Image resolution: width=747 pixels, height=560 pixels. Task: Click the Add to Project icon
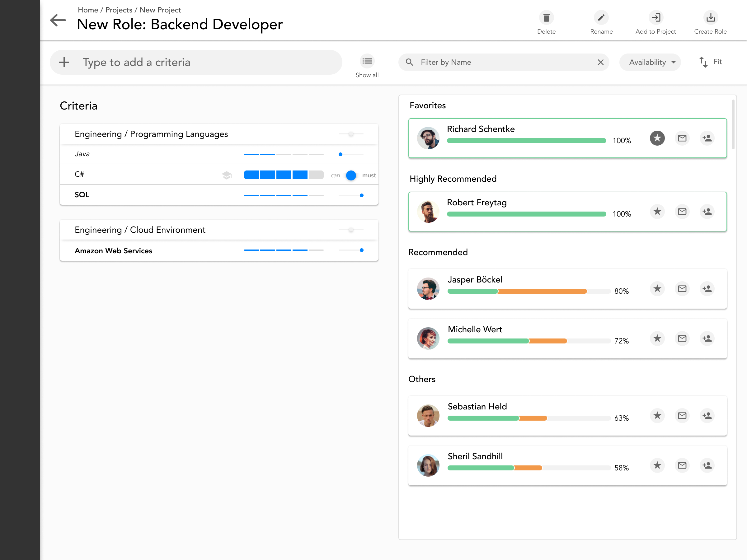point(655,17)
